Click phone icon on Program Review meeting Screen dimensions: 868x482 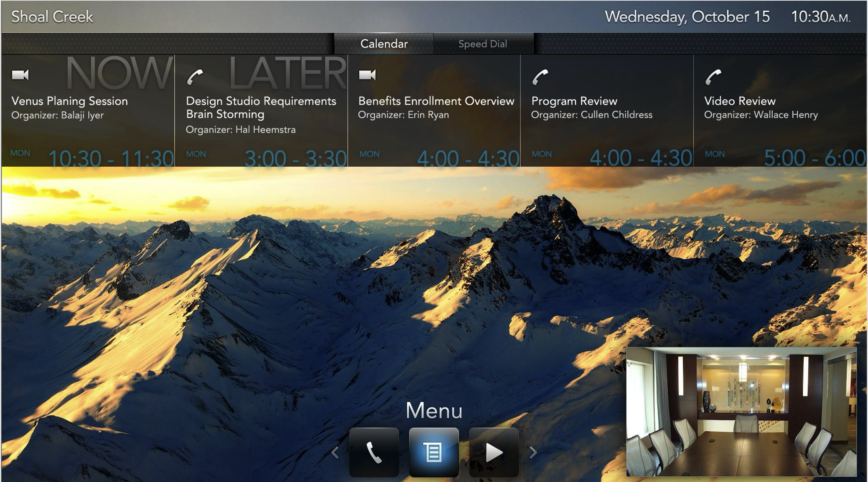tap(540, 77)
